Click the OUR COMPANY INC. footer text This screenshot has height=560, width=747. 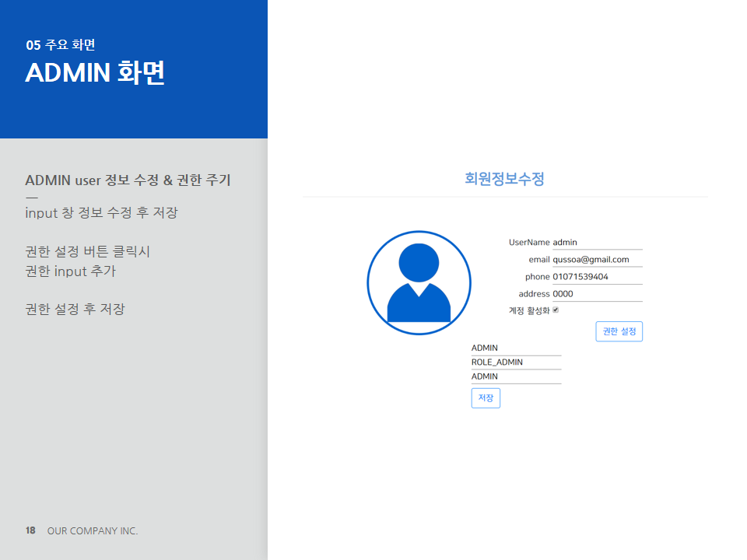[x=93, y=530]
